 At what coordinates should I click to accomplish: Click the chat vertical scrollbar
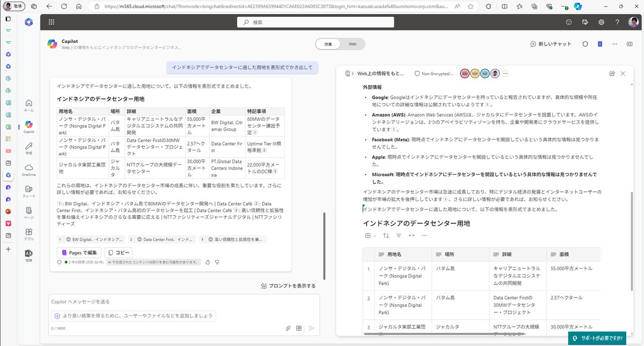pos(324,247)
